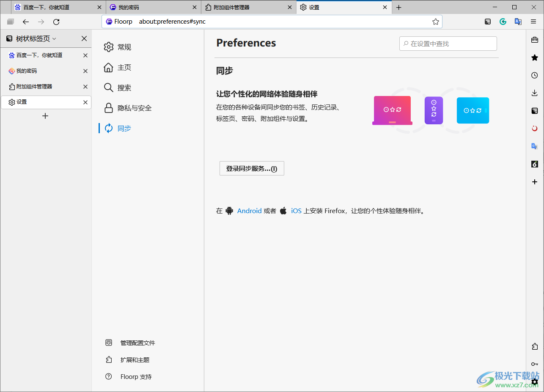Open the Floorp hamburger menu

533,21
